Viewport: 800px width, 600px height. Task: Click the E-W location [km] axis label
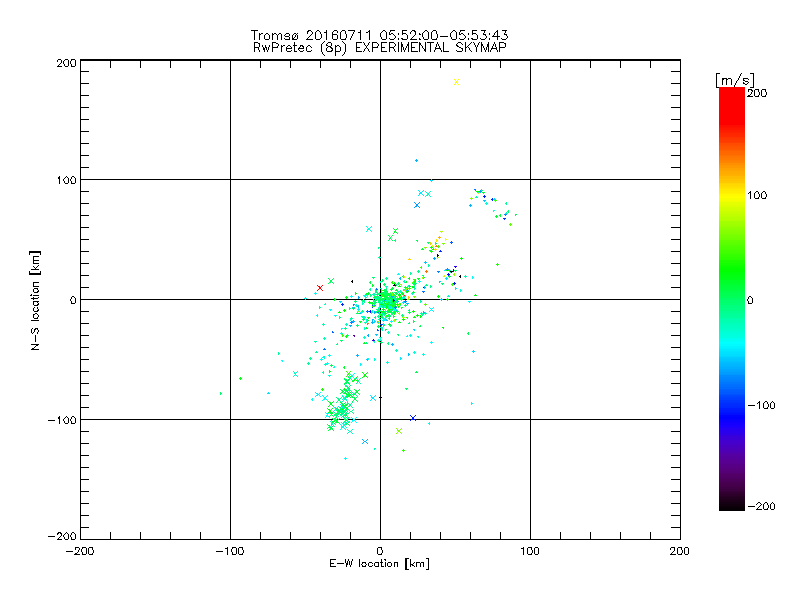379,564
